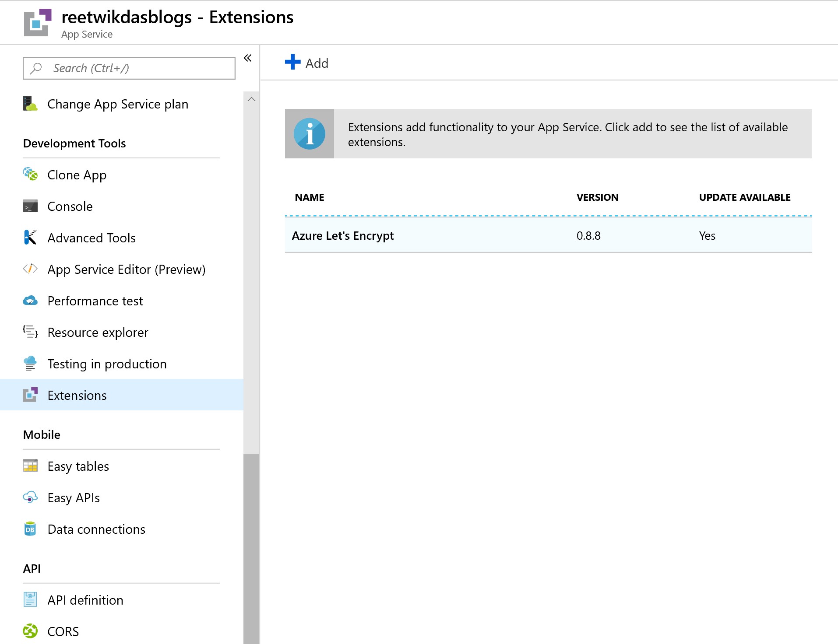
Task: Open Easy tables menu item
Action: tap(122, 466)
